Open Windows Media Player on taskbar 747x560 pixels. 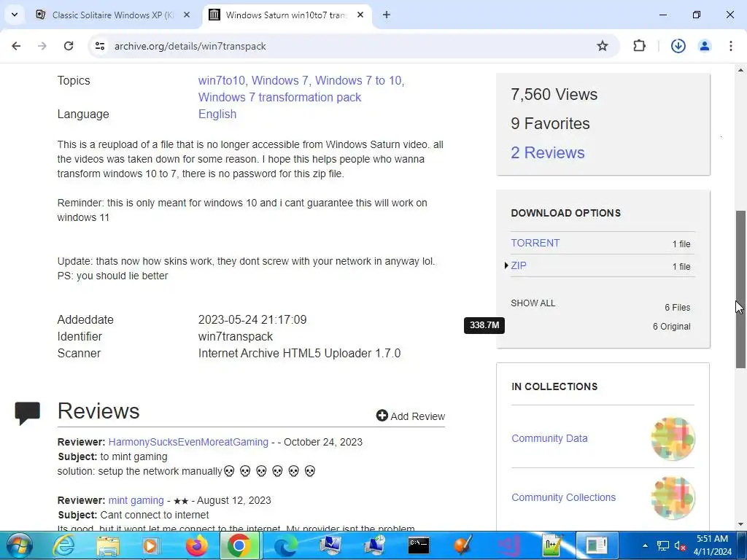[152, 545]
